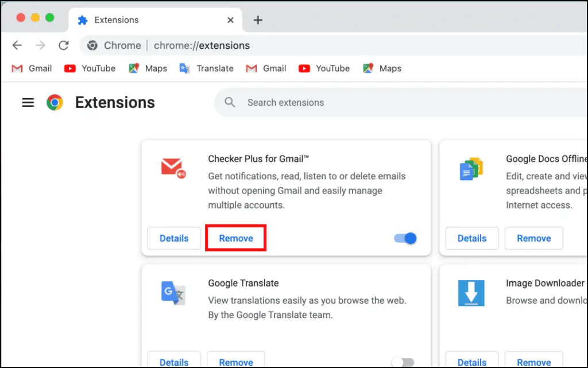Remove the Checker Plus for Gmail extension
The image size is (588, 368).
[x=236, y=238]
